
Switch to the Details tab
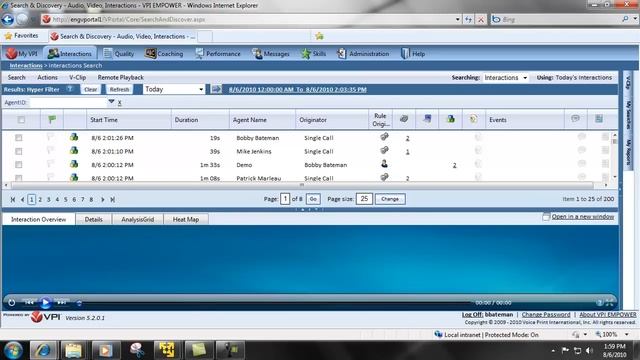(93, 219)
